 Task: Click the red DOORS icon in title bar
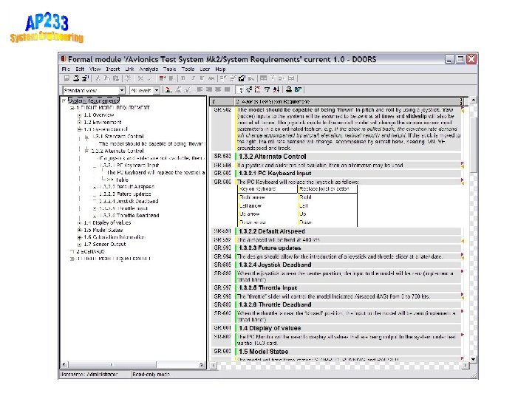point(63,59)
